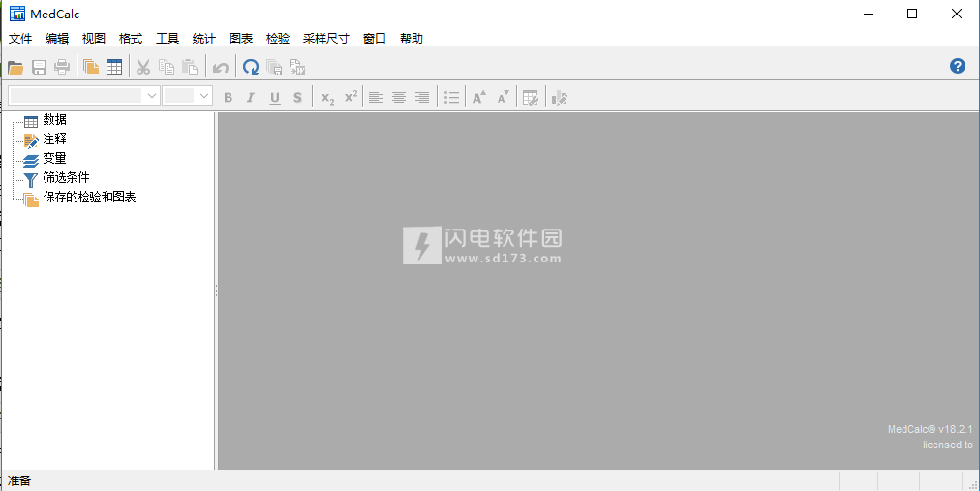
Task: Open the spreadsheet grid icon in toolbar
Action: coord(113,67)
